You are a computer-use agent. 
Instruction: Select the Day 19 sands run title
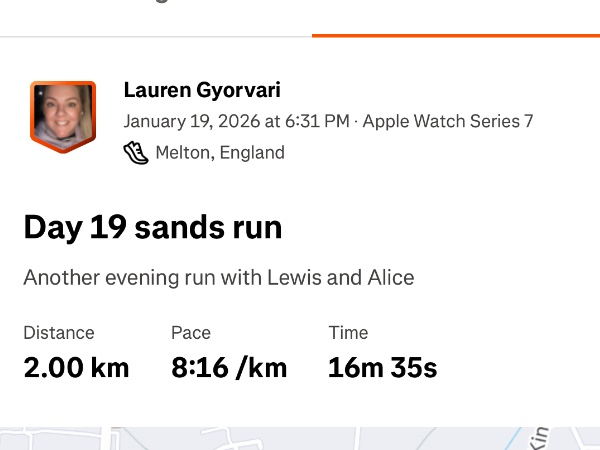click(153, 228)
